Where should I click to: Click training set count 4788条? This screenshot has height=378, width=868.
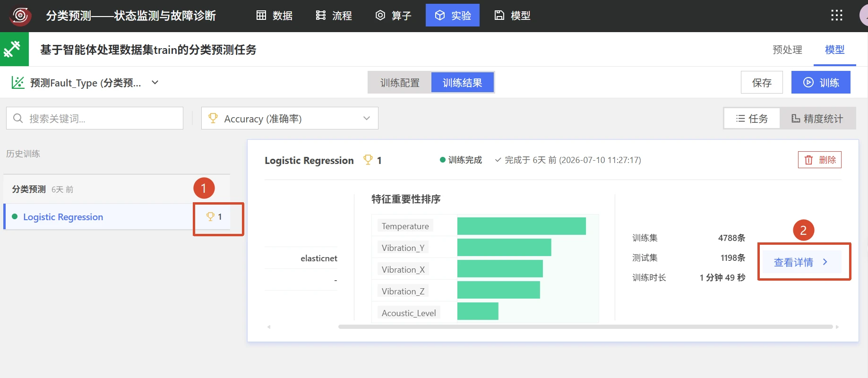[731, 238]
